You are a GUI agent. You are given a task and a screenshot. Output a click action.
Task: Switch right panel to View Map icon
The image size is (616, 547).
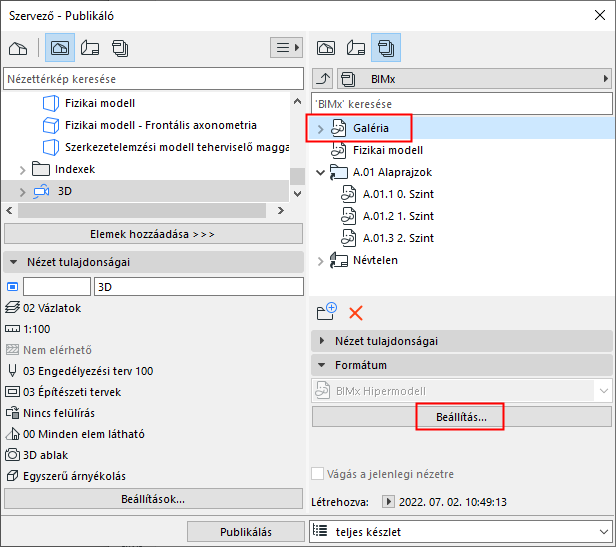coord(326,48)
